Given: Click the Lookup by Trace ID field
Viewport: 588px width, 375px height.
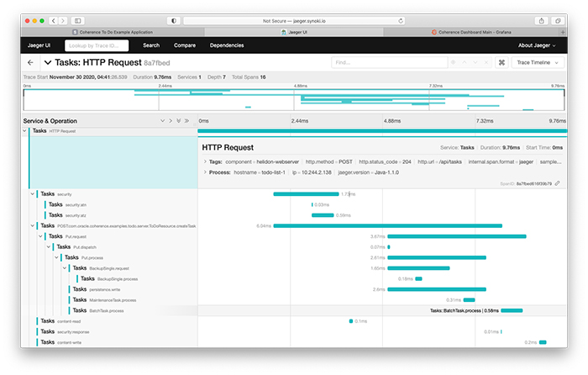Looking at the screenshot, I should coord(97,45).
